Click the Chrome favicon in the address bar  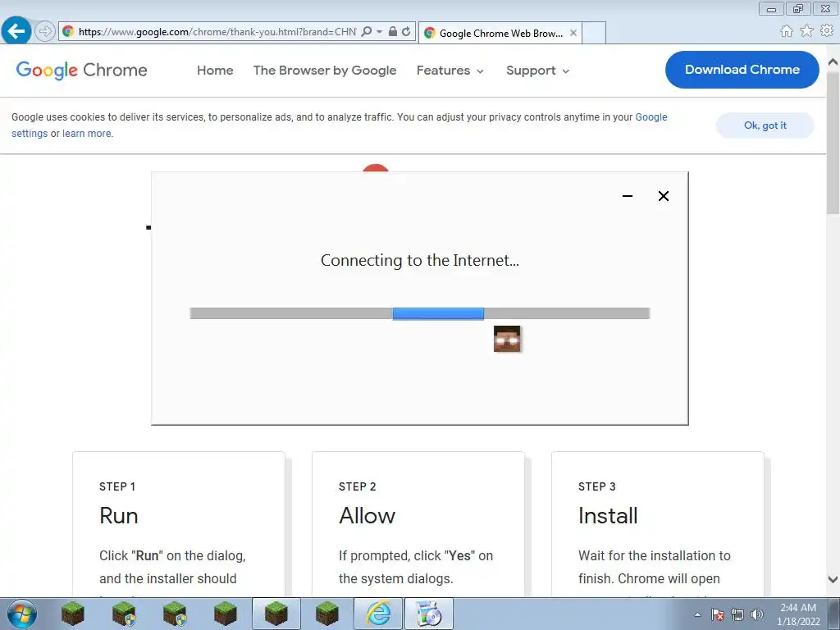(x=68, y=32)
